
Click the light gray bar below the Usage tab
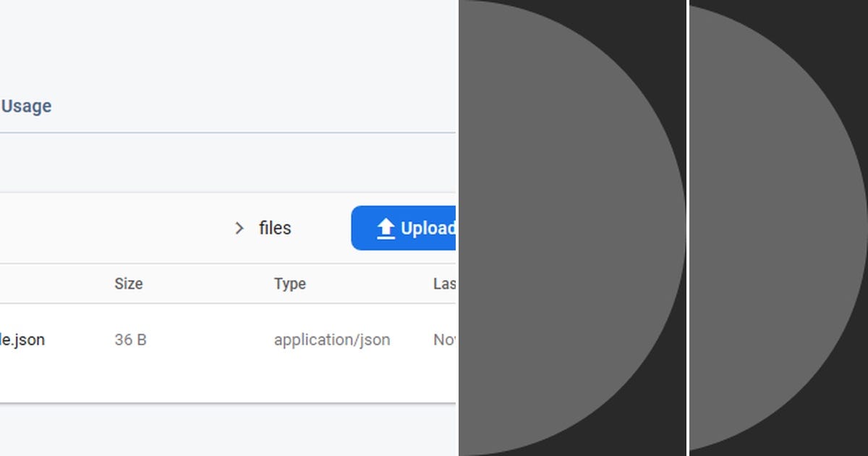[x=217, y=161]
